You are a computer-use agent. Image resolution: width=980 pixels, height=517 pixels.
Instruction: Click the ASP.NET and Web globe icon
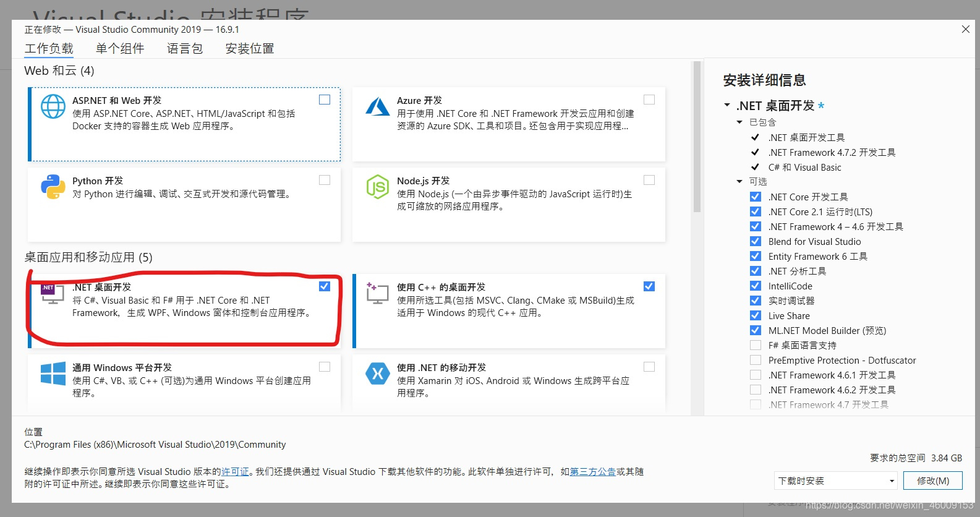pyautogui.click(x=53, y=106)
